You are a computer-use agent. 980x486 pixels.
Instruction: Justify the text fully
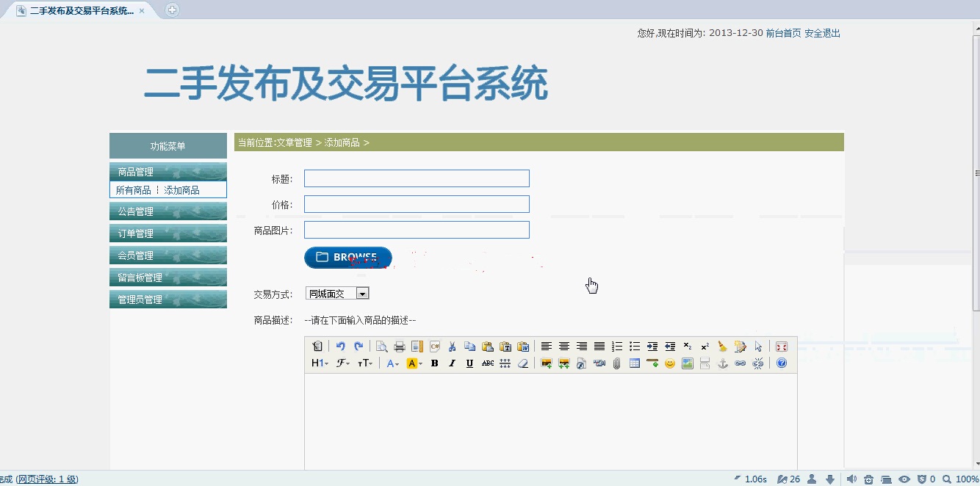coord(599,347)
